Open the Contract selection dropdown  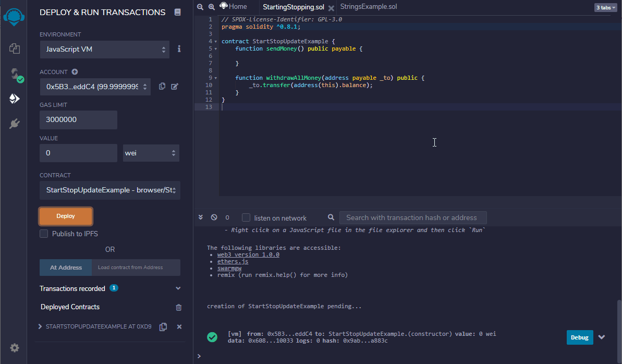[x=110, y=190]
